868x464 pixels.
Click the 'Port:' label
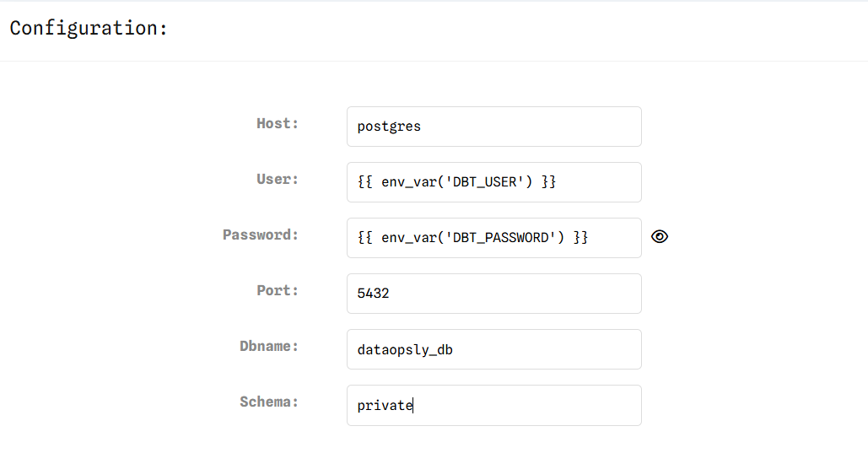[278, 291]
